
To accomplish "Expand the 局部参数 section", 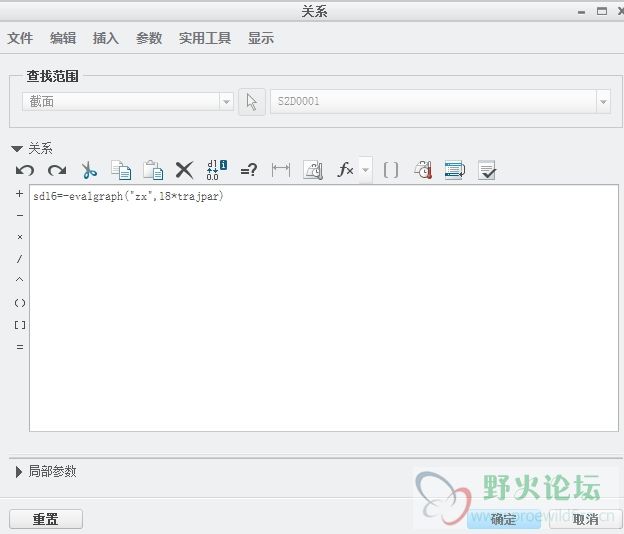I will pos(18,472).
